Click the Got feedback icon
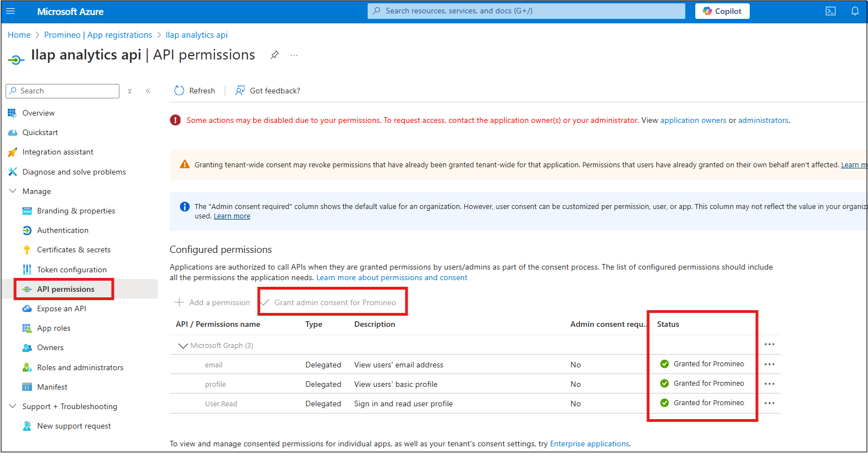868x458 pixels. point(240,91)
